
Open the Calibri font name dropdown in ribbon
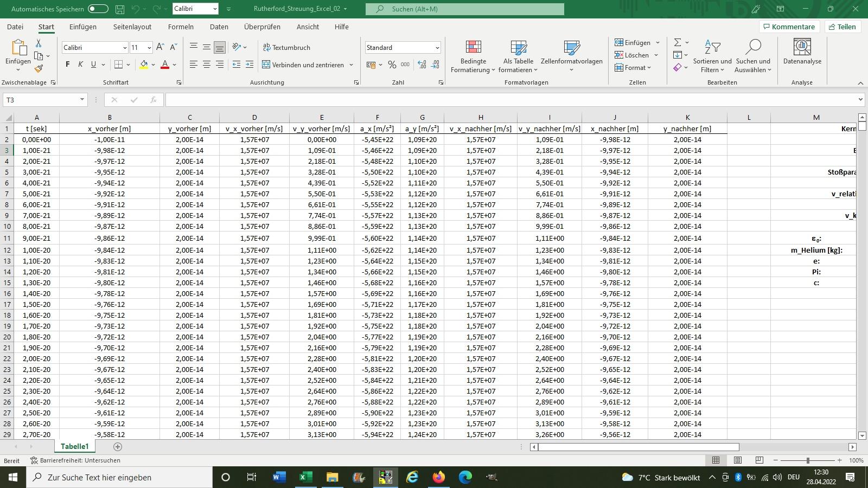125,48
